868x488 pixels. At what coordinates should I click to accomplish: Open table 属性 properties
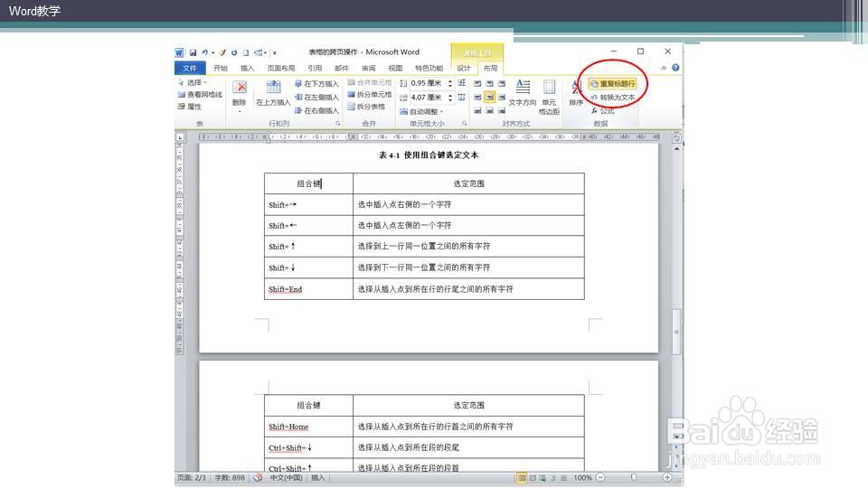click(x=189, y=107)
